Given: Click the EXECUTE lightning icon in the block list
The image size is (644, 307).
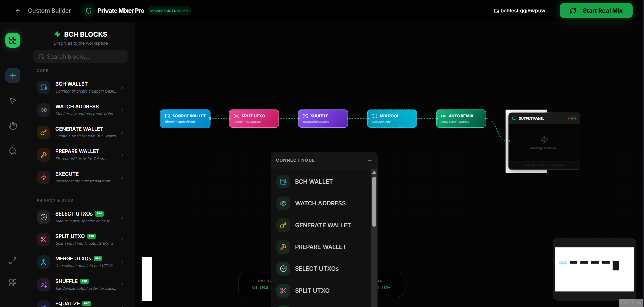Looking at the screenshot, I should click(x=43, y=177).
